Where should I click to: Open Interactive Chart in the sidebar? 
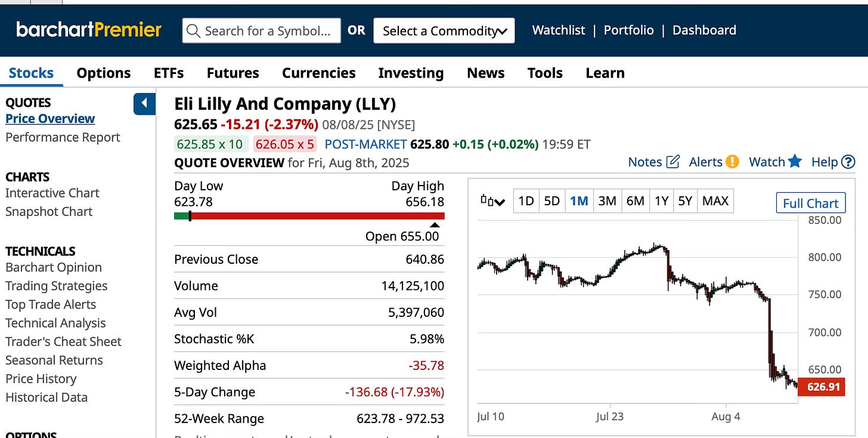coord(52,193)
